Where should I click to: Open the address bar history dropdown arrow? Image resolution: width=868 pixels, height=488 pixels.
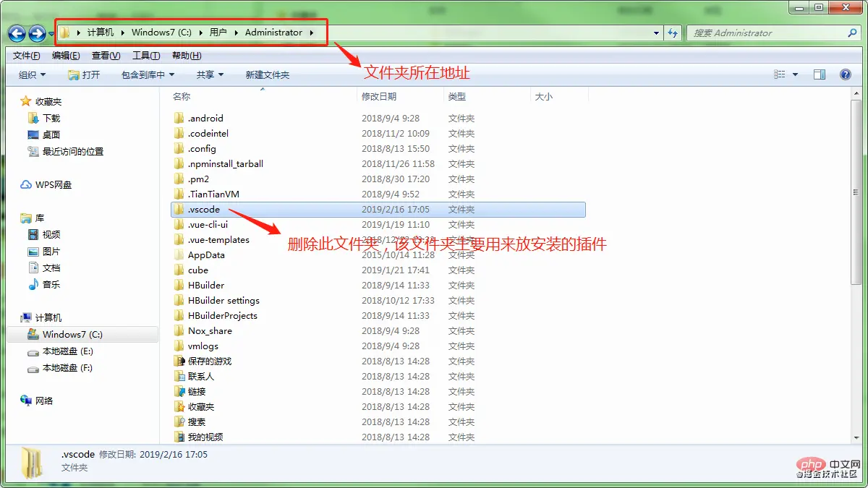657,33
